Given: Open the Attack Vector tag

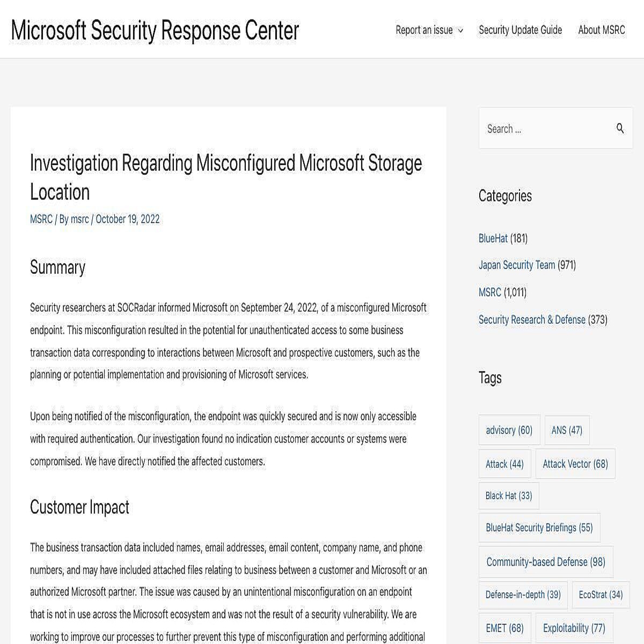Looking at the screenshot, I should 575,464.
